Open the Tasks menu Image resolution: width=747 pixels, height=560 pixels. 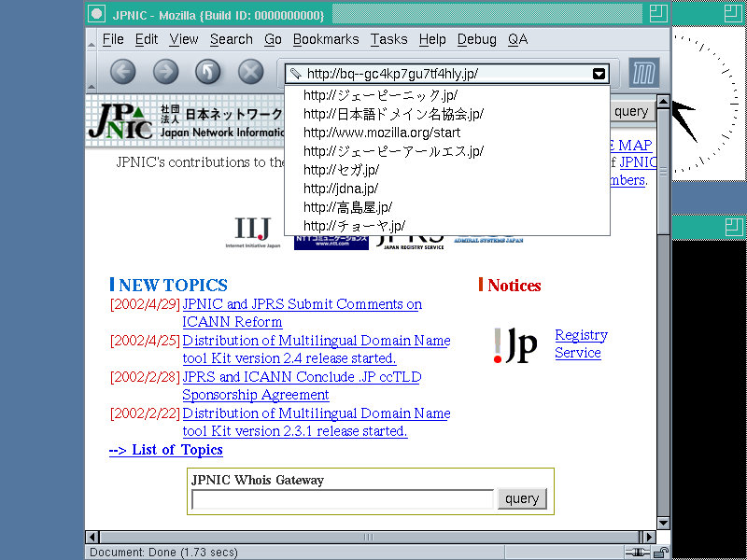click(388, 39)
